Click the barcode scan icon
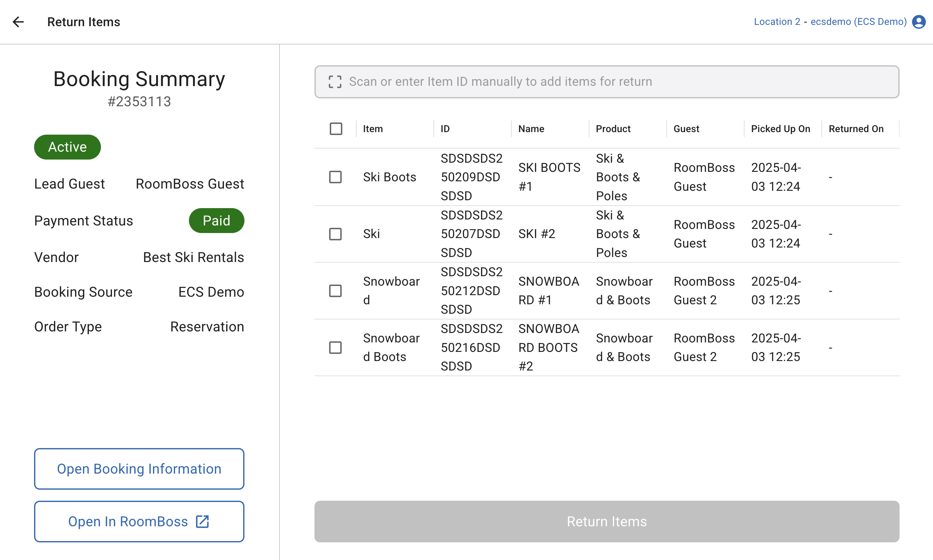 tap(335, 82)
